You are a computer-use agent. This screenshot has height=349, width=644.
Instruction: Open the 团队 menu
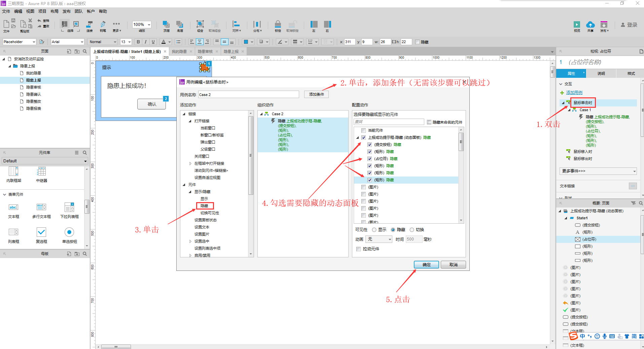click(x=78, y=11)
